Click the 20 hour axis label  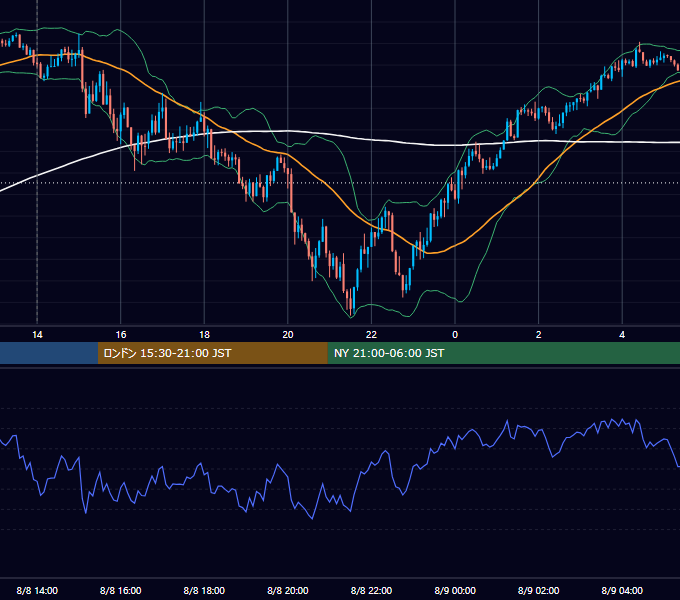(288, 335)
